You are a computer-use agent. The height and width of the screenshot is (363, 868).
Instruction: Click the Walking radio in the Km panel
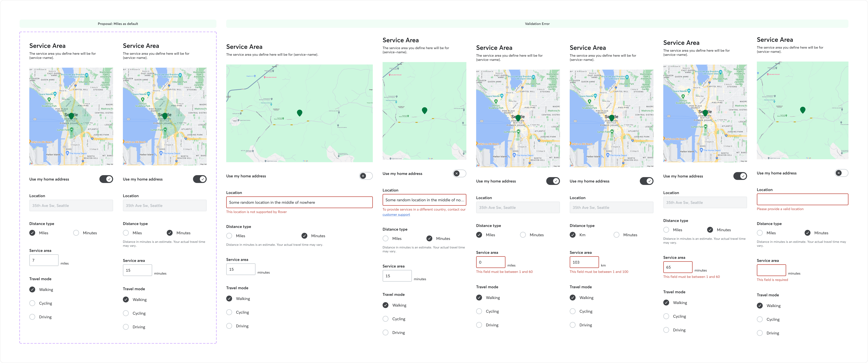(573, 298)
